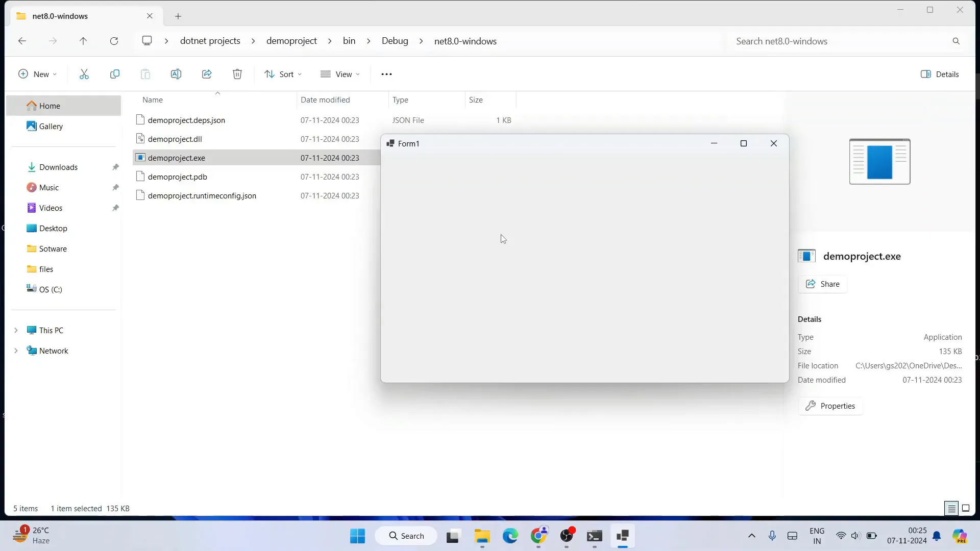Image resolution: width=980 pixels, height=551 pixels.
Task: Open the New dropdown menu
Action: point(38,74)
